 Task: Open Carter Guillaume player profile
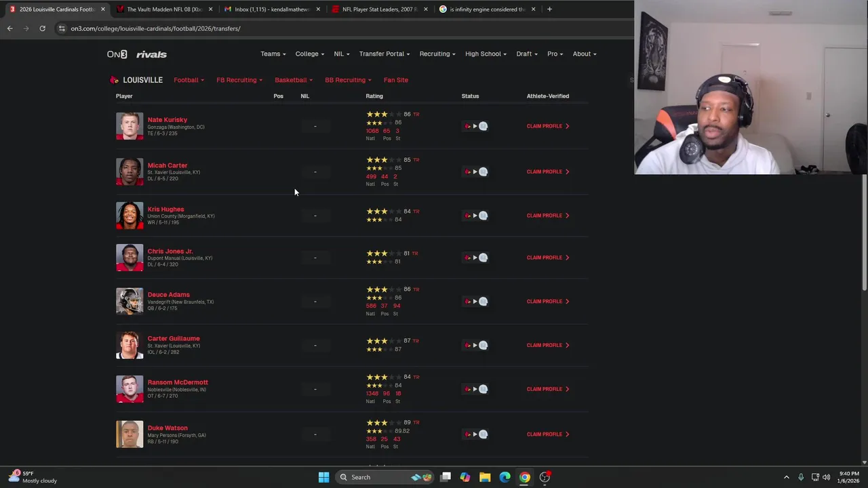tap(174, 339)
